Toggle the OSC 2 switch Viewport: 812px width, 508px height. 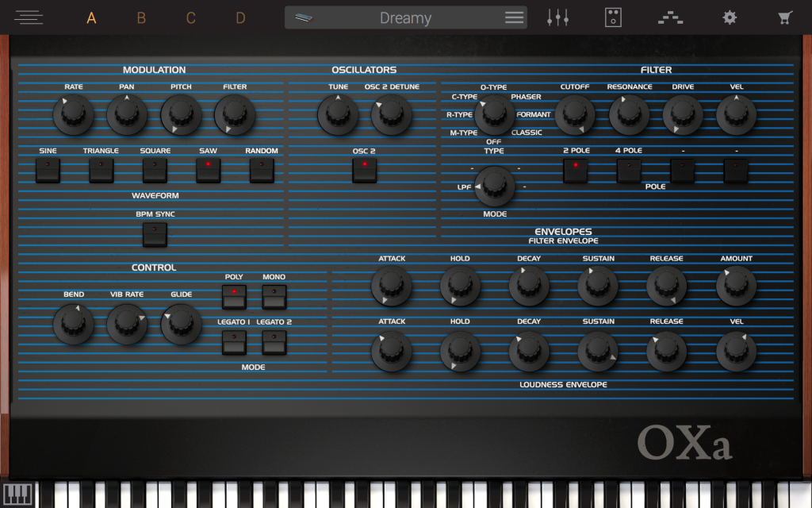point(364,170)
